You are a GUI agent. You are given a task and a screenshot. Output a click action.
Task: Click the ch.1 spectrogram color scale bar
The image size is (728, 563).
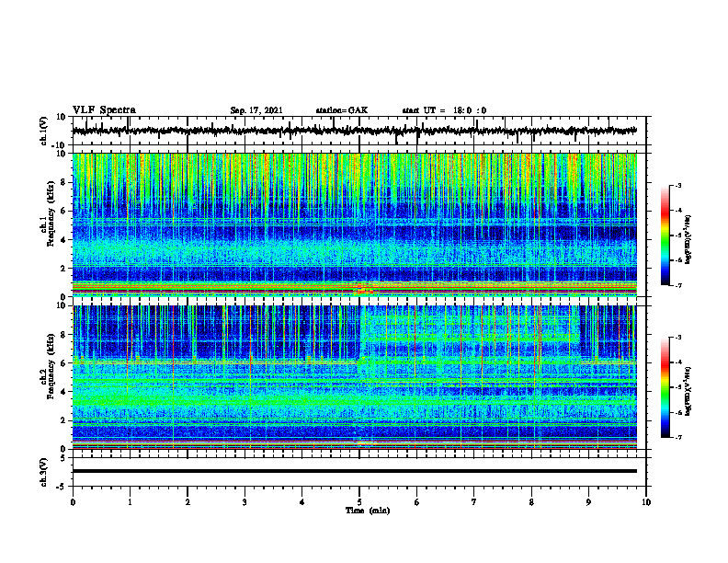click(665, 236)
